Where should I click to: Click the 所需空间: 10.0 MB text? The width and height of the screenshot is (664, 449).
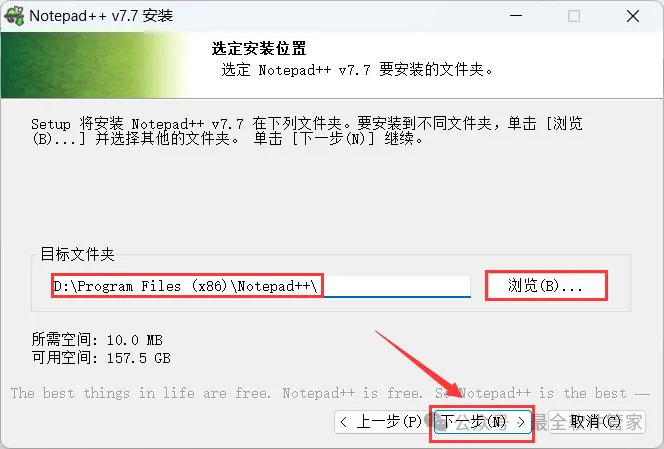click(97, 340)
